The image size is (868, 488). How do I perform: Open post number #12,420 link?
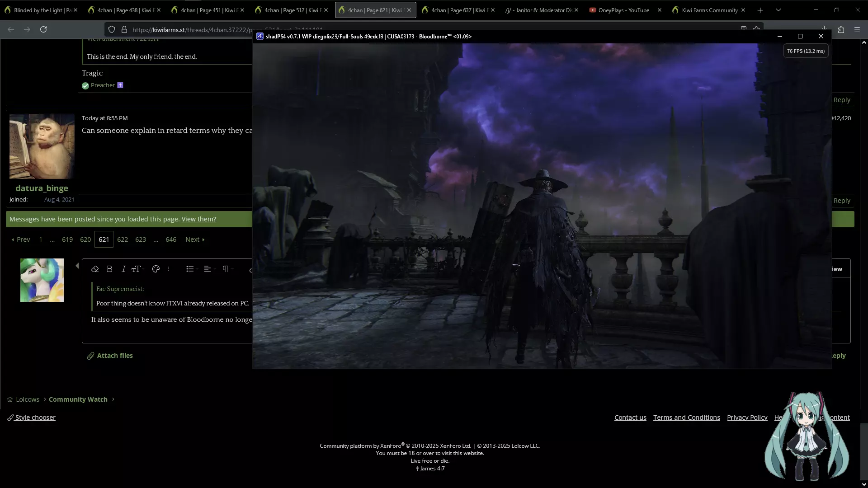pyautogui.click(x=841, y=118)
